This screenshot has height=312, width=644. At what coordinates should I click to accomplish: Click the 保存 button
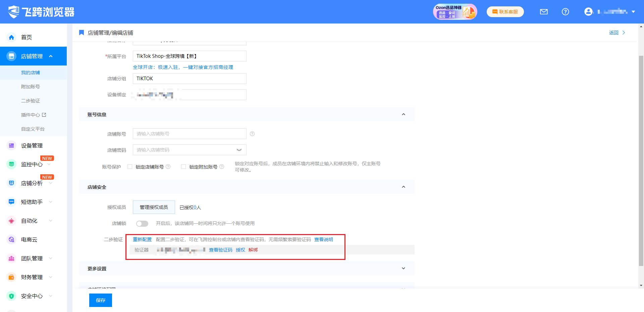coord(101,300)
